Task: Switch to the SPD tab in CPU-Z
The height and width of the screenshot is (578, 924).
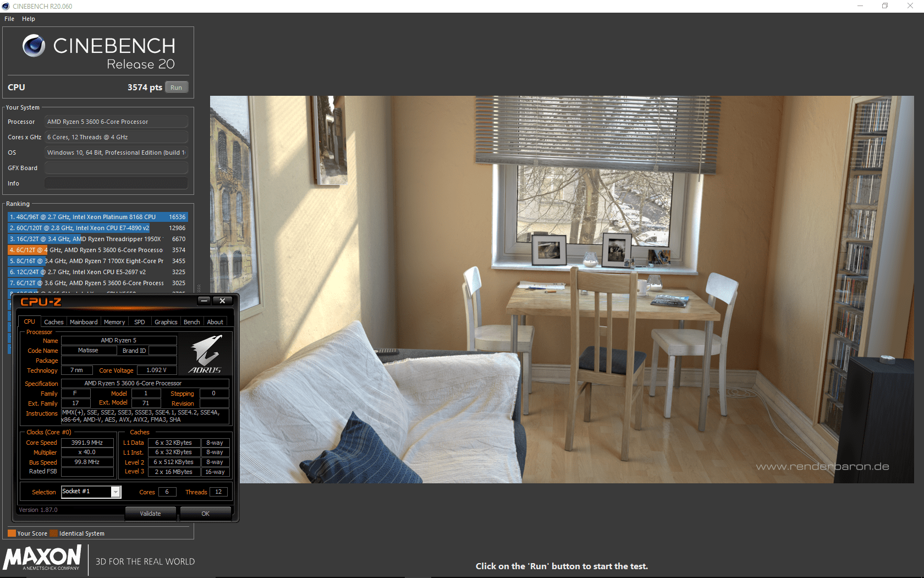Action: click(140, 322)
